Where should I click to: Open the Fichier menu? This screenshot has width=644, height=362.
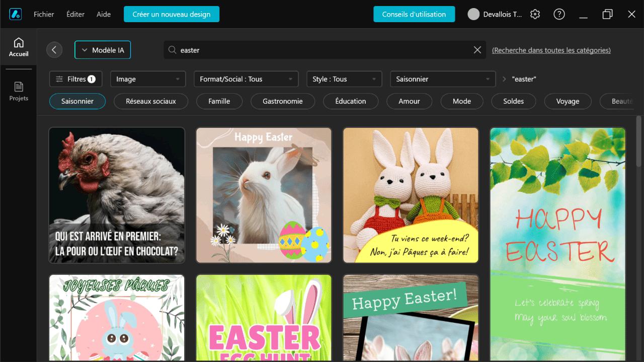pos(44,14)
